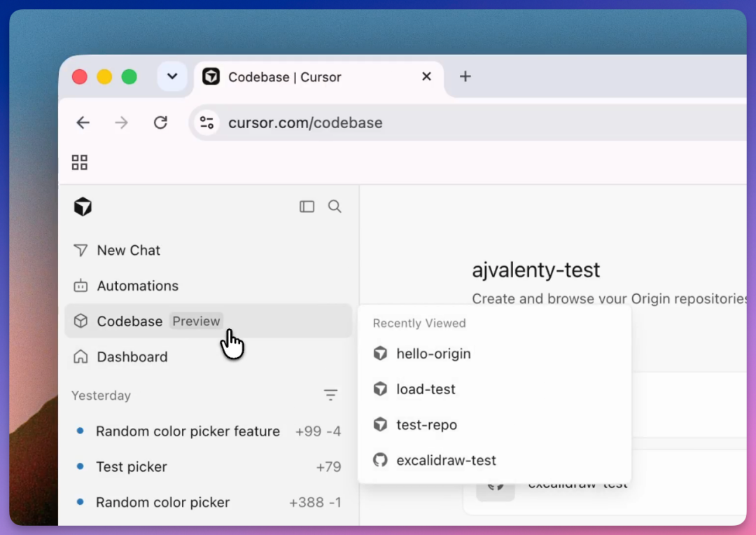Open hello-origin from Recently Viewed
Image resolution: width=756 pixels, height=535 pixels.
[x=495, y=353]
